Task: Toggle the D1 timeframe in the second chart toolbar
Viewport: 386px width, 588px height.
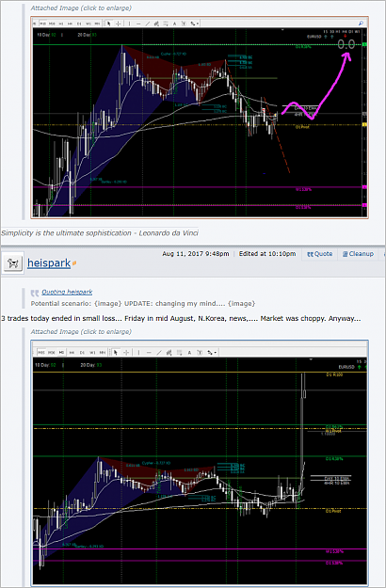Action: [x=82, y=353]
